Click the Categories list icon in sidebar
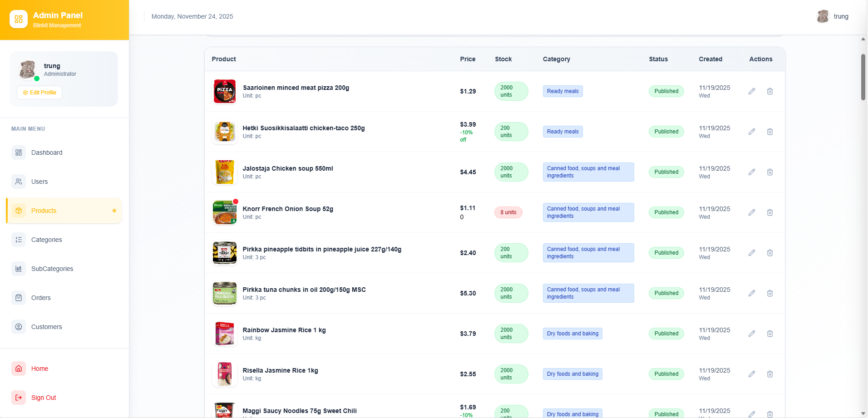Image resolution: width=868 pixels, height=418 pixels. pos(19,240)
